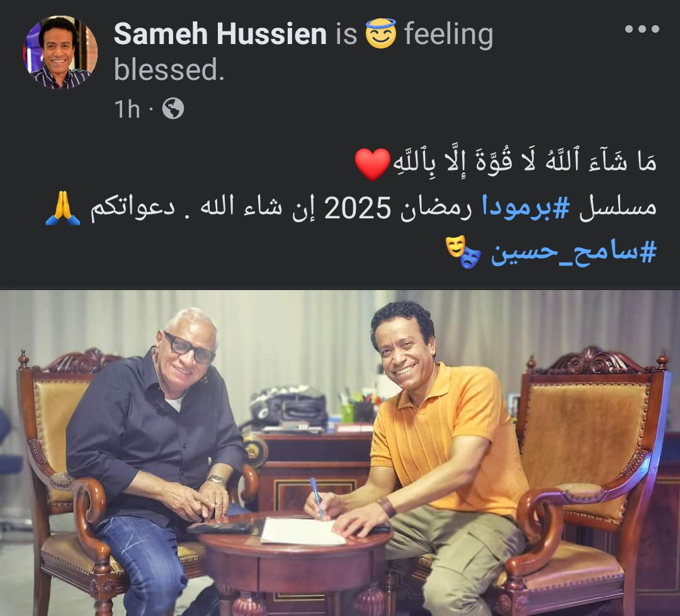Click the word دعواتكم in the post

[x=132, y=207]
